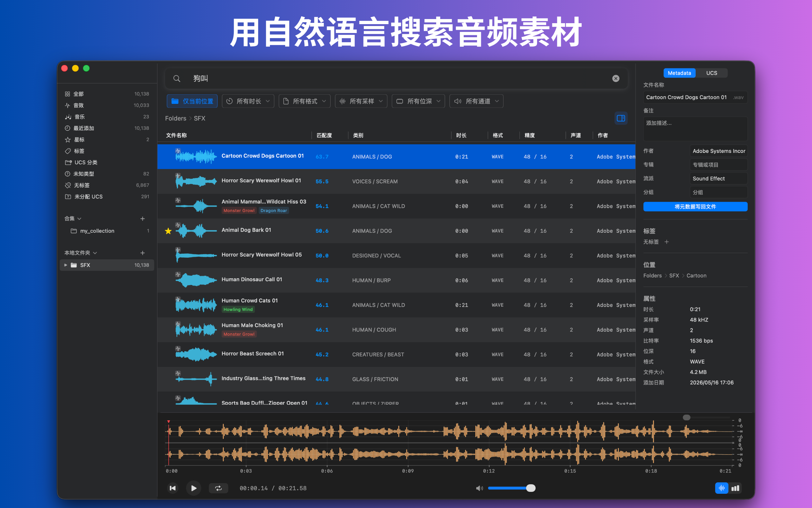Viewport: 812px width, 508px height.
Task: Add a new collection with the 合集 plus icon
Action: click(x=143, y=219)
